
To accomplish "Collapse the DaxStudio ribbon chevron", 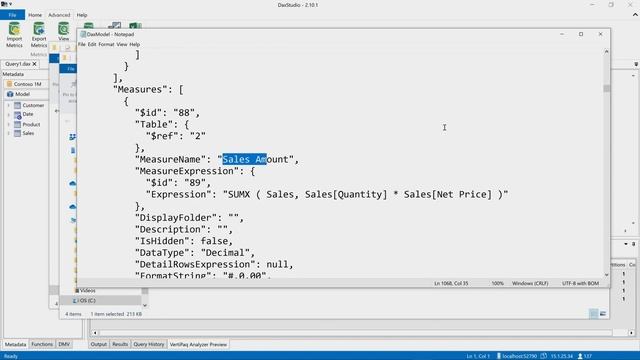I will coord(635,15).
